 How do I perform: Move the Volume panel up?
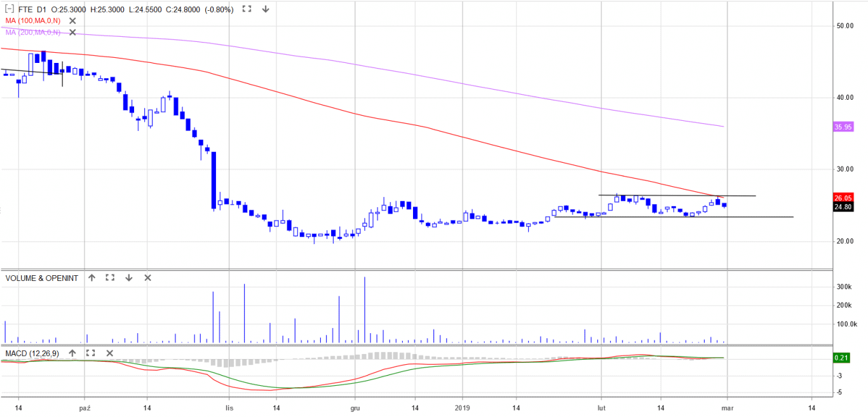(x=92, y=278)
